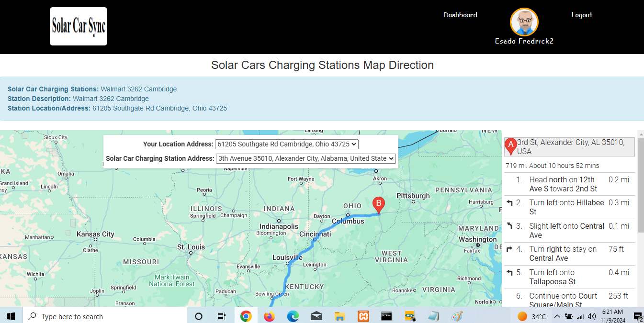Open Command Prompt from taskbar
Screen dimensions: 644x323
coord(386,316)
